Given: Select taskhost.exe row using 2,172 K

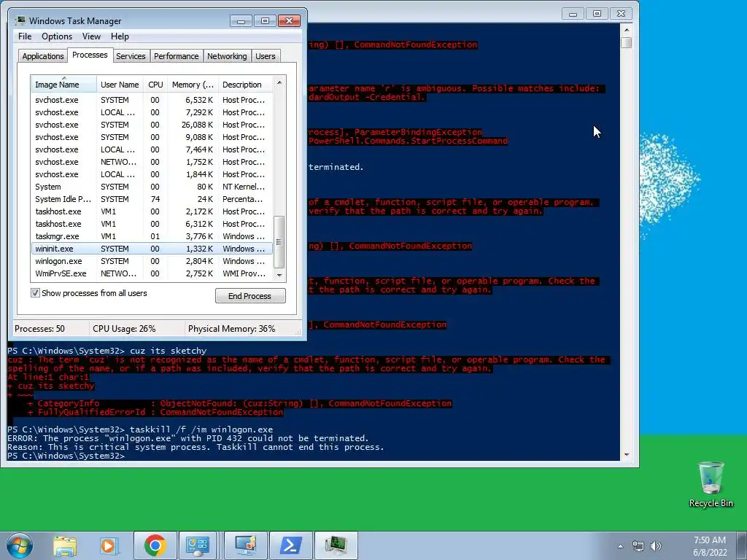Looking at the screenshot, I should [x=152, y=211].
